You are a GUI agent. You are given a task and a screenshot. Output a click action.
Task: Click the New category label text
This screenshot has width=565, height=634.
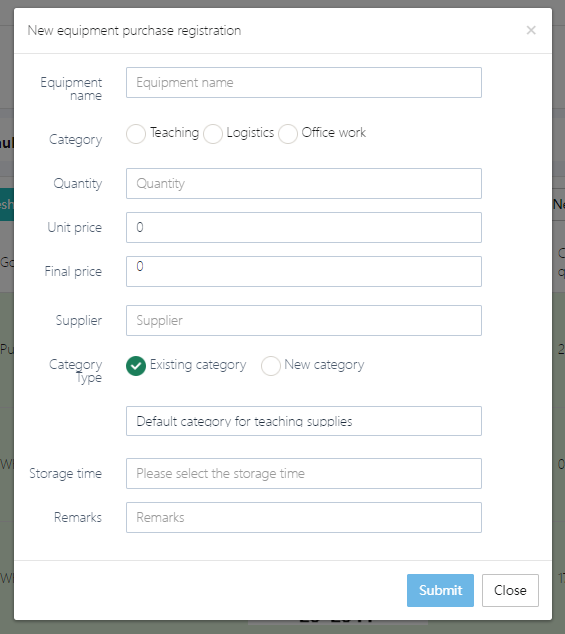[x=324, y=365]
